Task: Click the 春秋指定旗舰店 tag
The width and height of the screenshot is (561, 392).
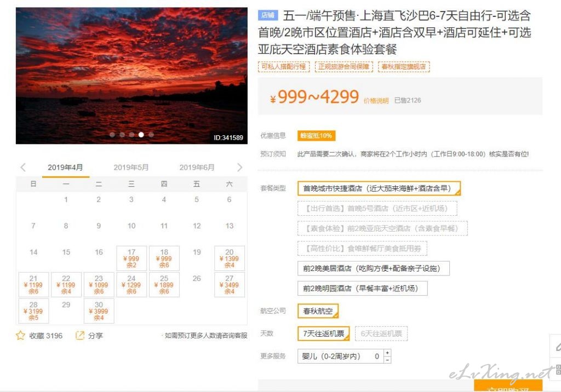Action: 404,67
